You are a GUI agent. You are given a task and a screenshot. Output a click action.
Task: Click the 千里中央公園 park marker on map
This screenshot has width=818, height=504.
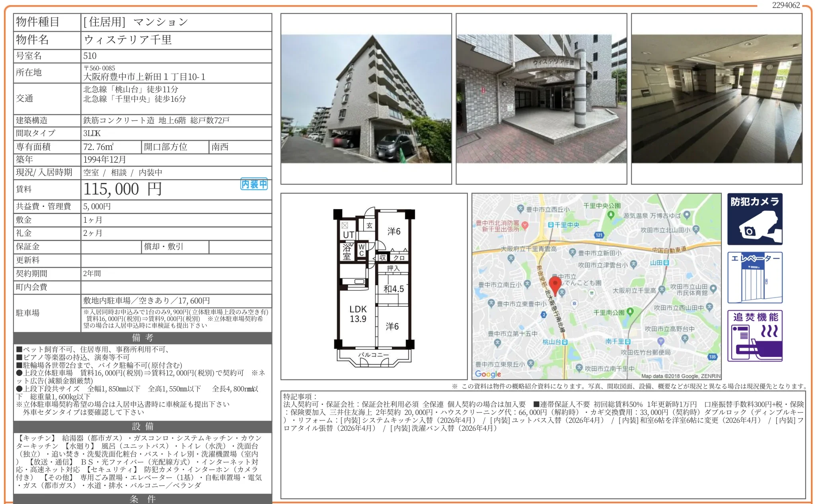pos(611,214)
